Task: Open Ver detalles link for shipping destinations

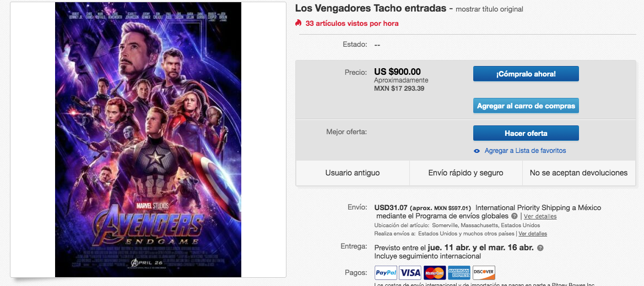Action: [533, 234]
